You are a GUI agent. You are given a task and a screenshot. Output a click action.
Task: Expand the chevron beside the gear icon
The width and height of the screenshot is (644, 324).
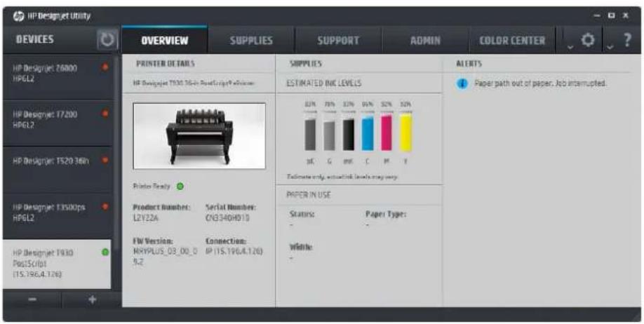click(x=570, y=47)
